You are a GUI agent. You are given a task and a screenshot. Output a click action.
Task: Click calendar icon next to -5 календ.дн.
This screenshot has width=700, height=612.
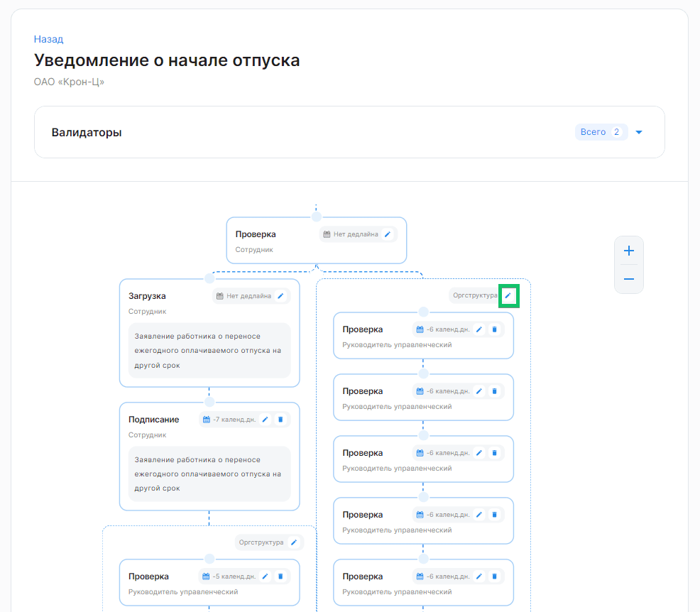[206, 577]
